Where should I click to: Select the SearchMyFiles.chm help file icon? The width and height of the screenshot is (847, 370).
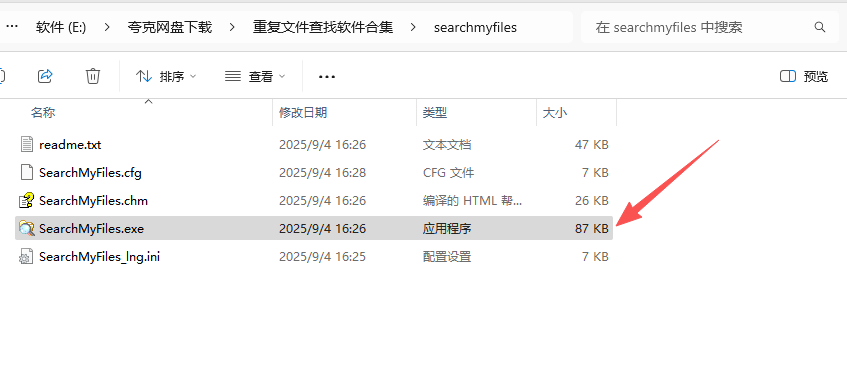click(x=26, y=201)
